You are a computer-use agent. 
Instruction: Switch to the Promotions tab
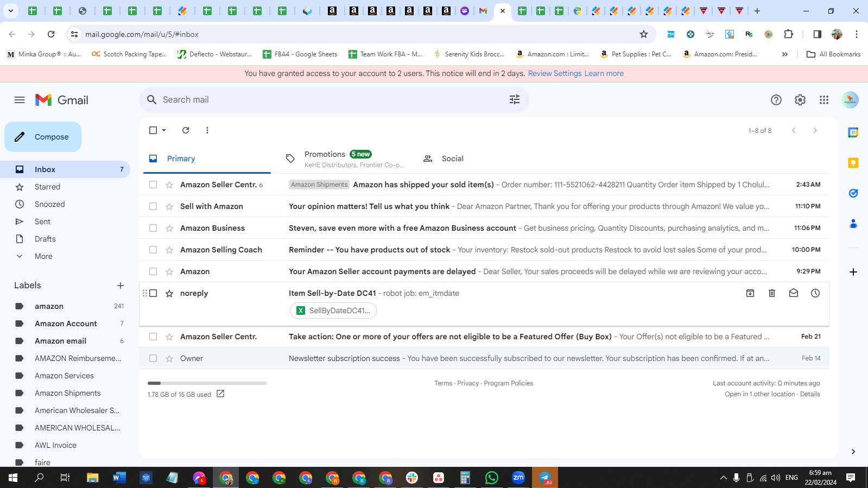(345, 159)
